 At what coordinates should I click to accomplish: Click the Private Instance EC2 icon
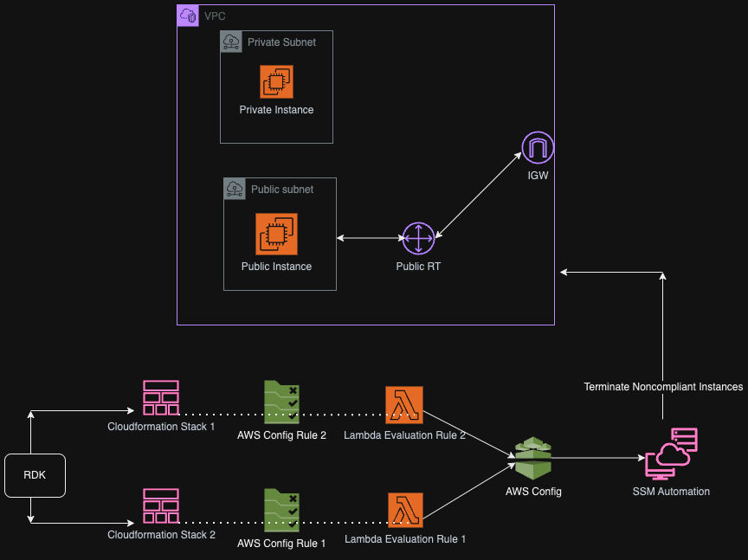pos(276,81)
